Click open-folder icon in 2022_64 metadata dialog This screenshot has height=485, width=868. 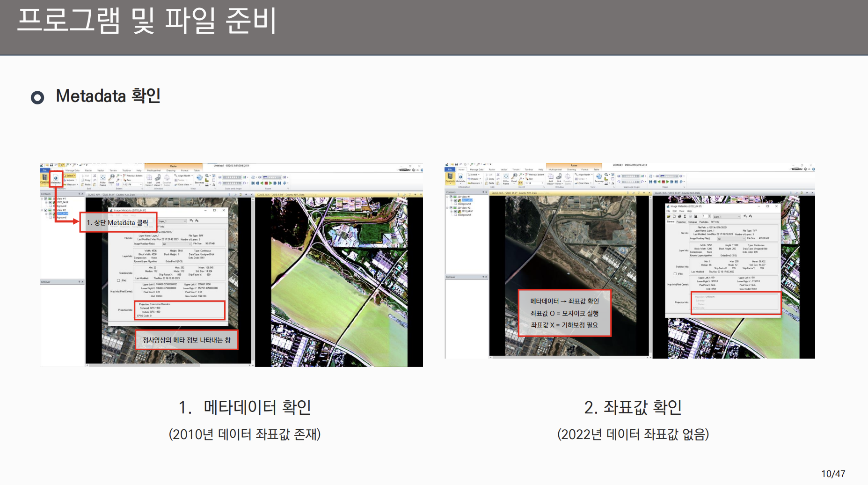[x=669, y=216]
